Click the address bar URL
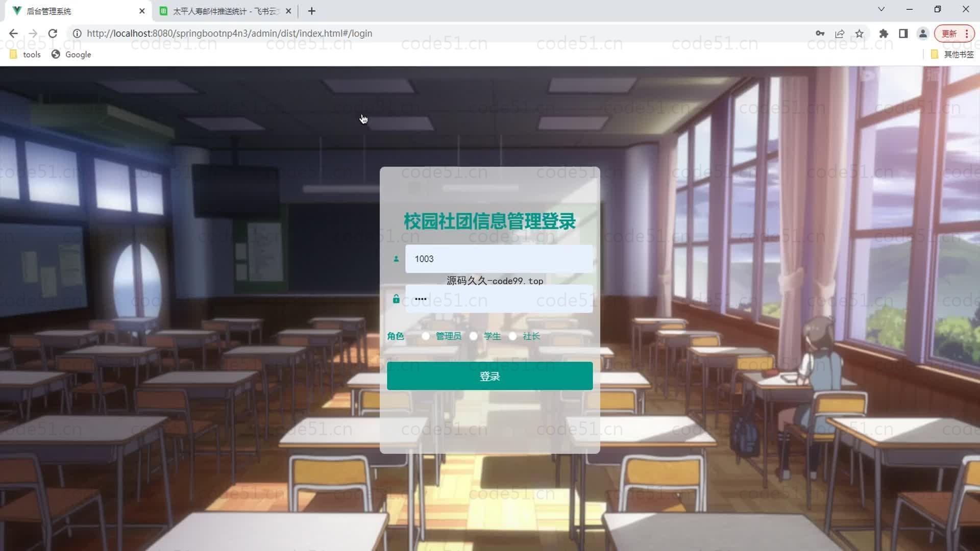The height and width of the screenshot is (551, 980). point(229,34)
